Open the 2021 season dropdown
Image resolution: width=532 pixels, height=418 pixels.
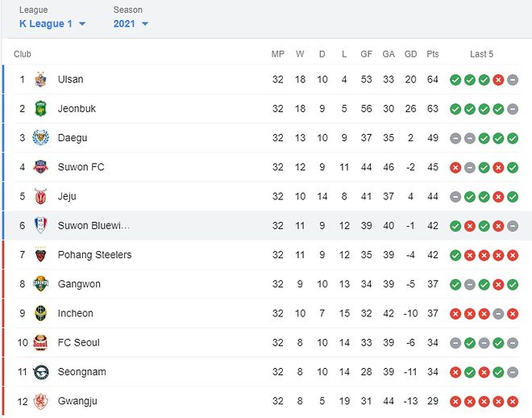pos(131,24)
